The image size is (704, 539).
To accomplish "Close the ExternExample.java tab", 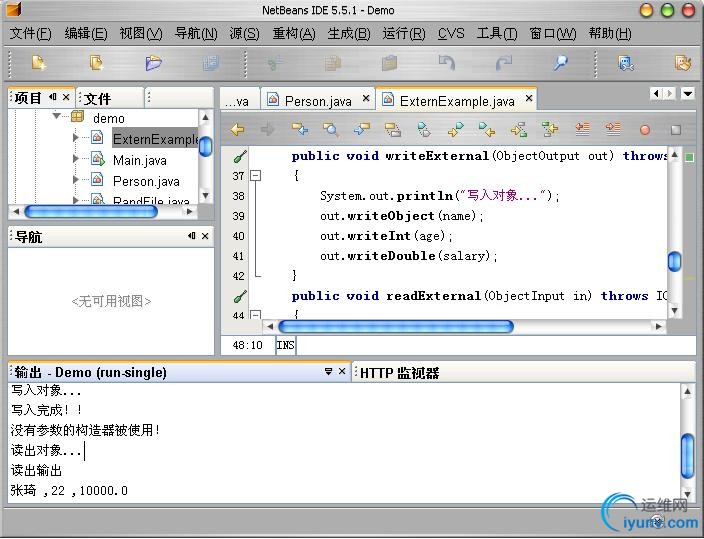I will [x=529, y=98].
